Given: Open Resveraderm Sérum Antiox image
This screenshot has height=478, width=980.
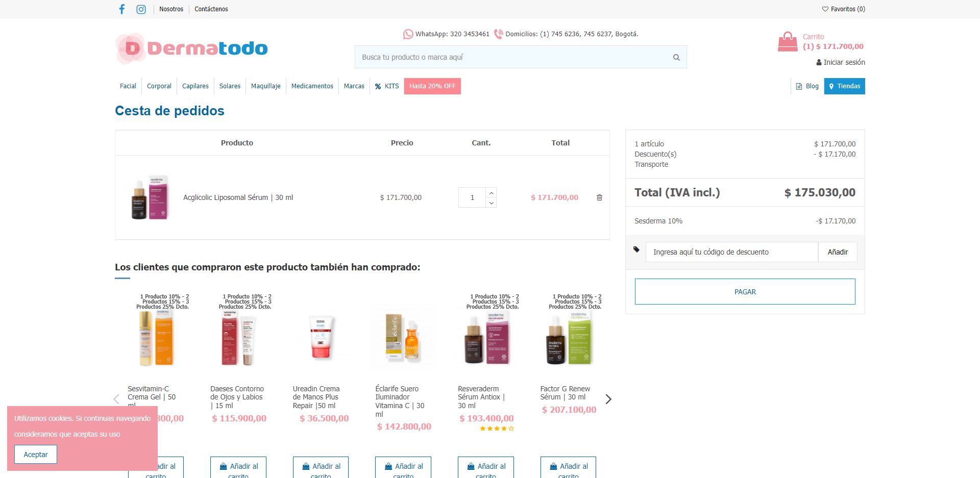Looking at the screenshot, I should (486, 337).
